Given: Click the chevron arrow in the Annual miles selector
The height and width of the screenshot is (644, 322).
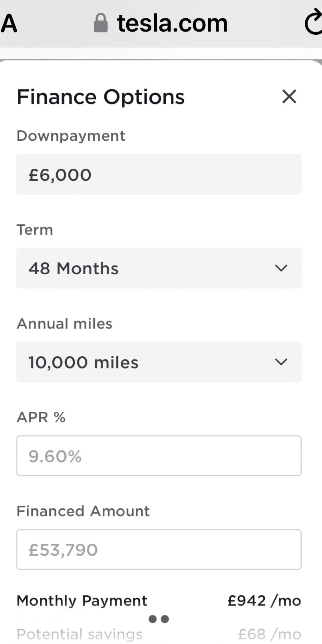Looking at the screenshot, I should point(281,362).
